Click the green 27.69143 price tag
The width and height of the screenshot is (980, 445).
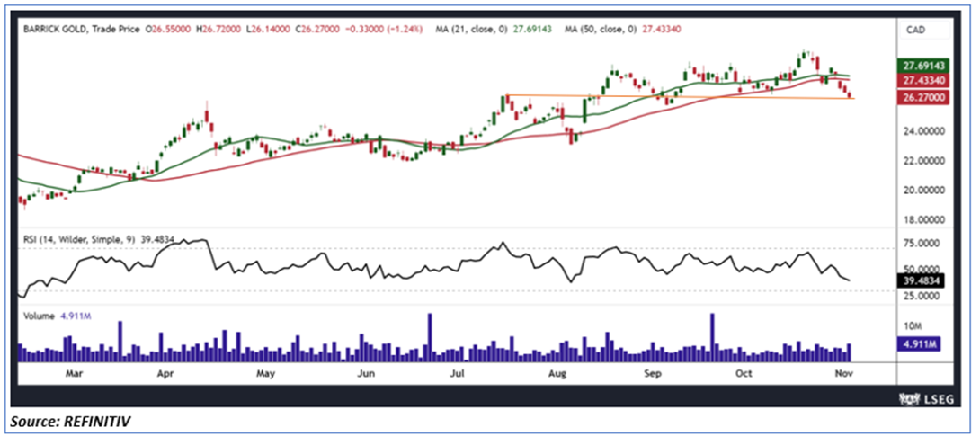click(x=923, y=66)
